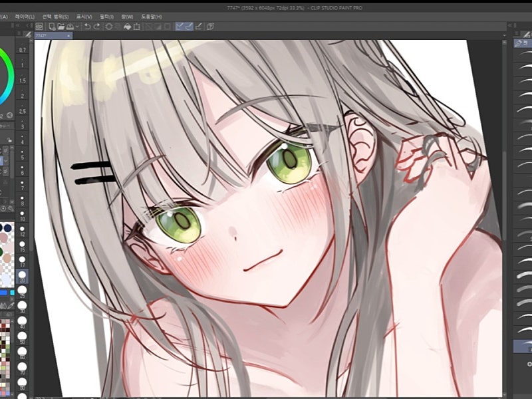This screenshot has width=532, height=399.
Task: Click the eyedropper icon under the mixing palette
Action: point(11,306)
